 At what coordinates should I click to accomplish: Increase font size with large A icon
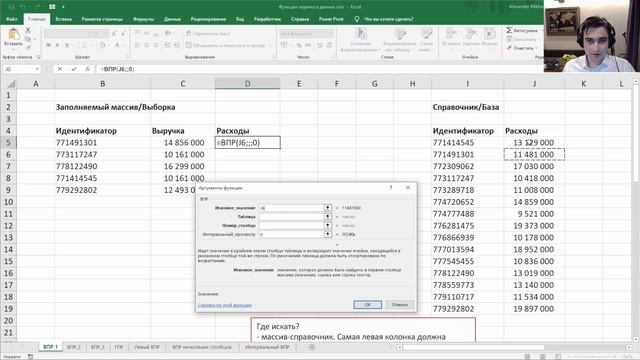click(114, 33)
